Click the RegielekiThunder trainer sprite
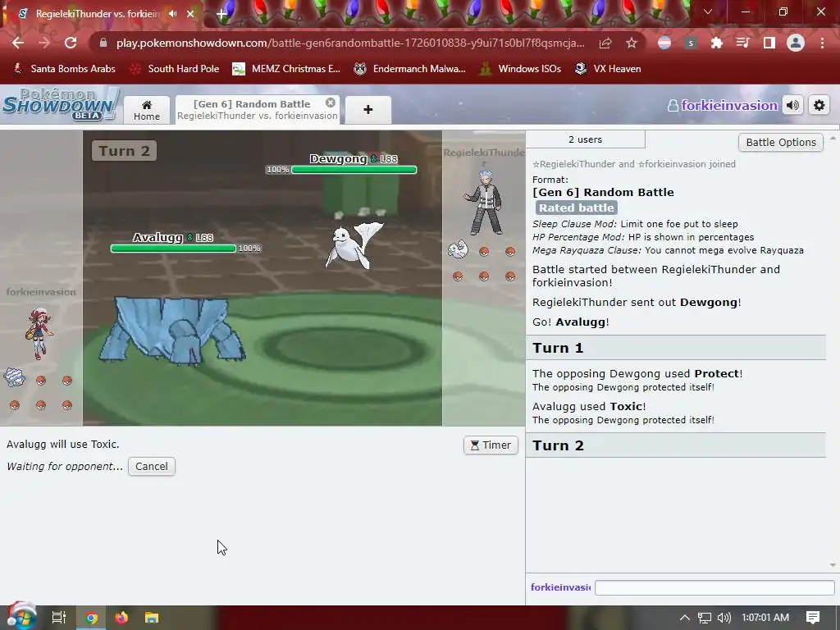Image resolution: width=840 pixels, height=630 pixels. pyautogui.click(x=484, y=203)
